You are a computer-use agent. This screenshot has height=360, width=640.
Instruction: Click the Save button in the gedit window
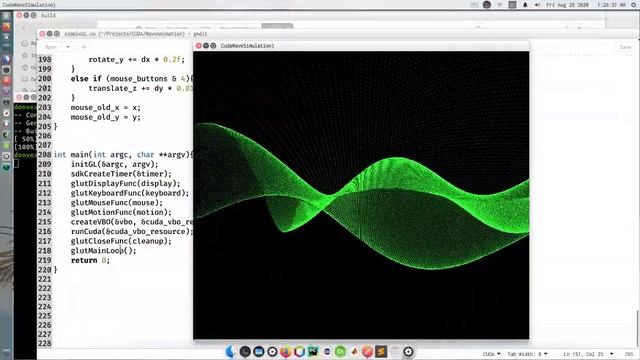click(x=625, y=47)
